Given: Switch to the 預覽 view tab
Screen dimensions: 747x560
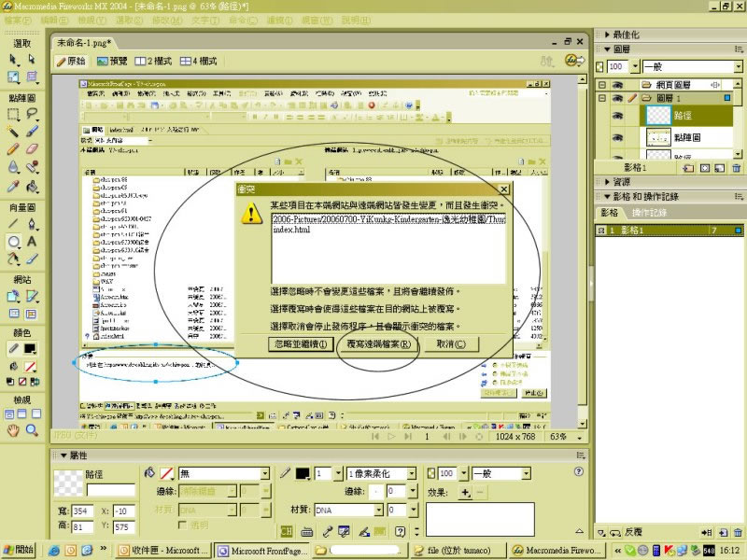Looking at the screenshot, I should click(x=112, y=61).
